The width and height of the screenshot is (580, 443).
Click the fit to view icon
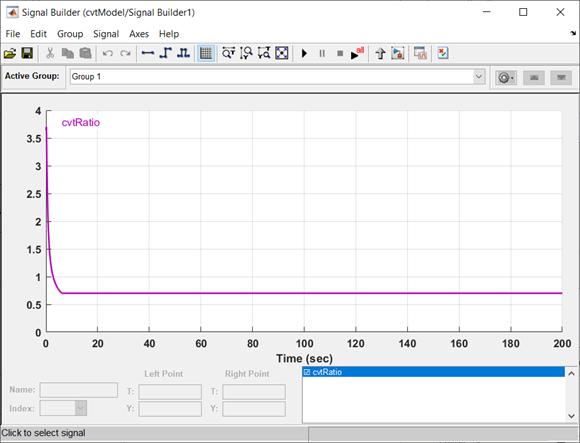[282, 54]
